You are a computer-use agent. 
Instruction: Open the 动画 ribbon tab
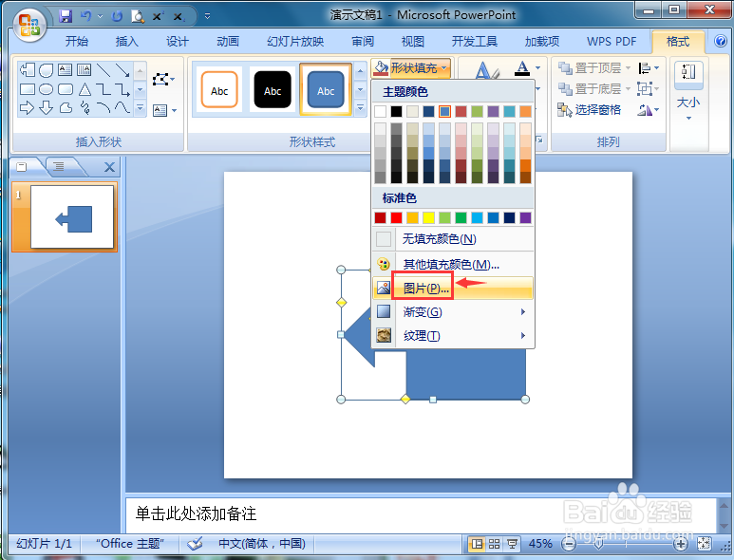pyautogui.click(x=228, y=41)
